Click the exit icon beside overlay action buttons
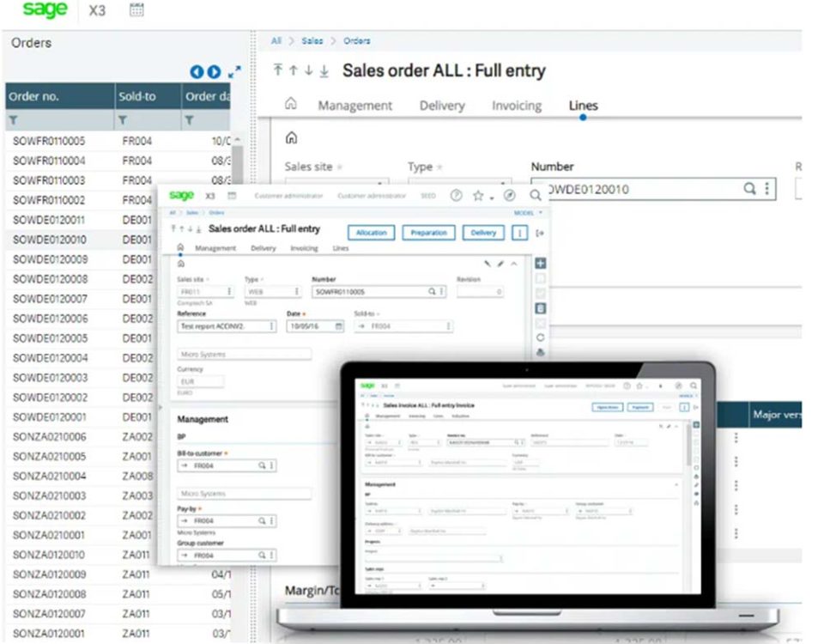824x644 pixels. [540, 233]
